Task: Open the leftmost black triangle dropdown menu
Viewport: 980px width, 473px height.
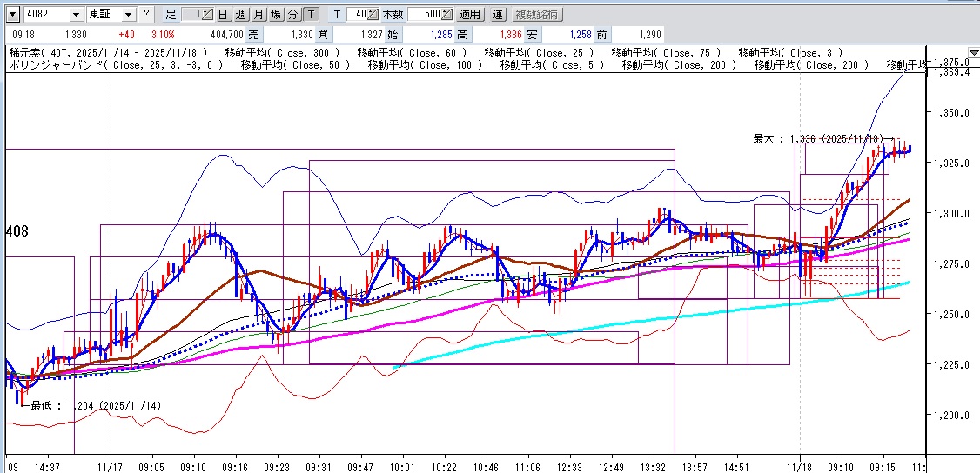Action: pyautogui.click(x=13, y=14)
